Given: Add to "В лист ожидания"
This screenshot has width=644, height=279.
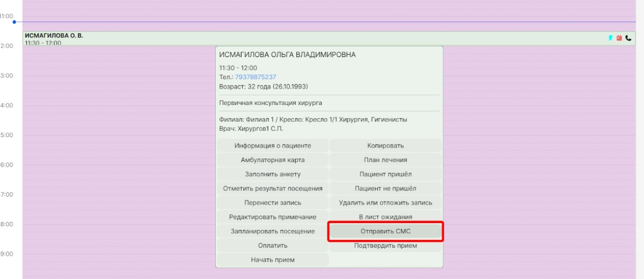Looking at the screenshot, I should tap(386, 217).
